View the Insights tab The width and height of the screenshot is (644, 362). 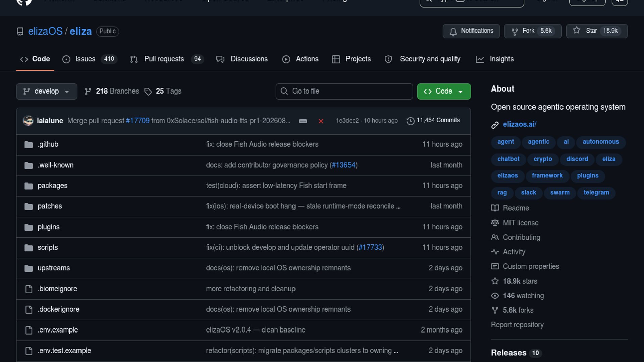coord(495,59)
